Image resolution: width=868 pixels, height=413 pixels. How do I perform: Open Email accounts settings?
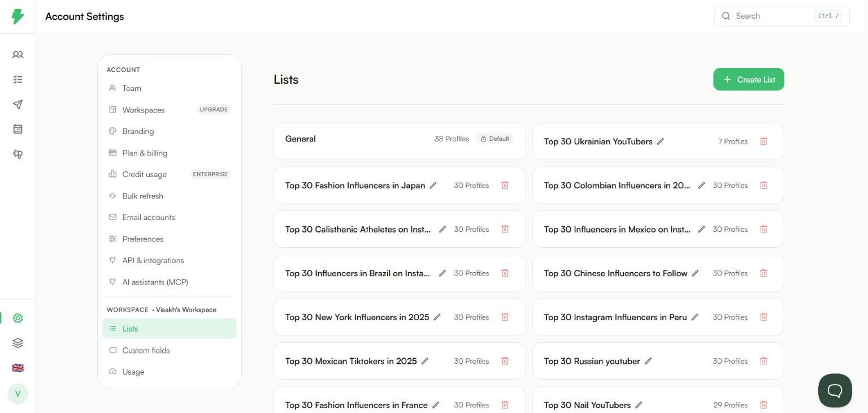point(170,217)
